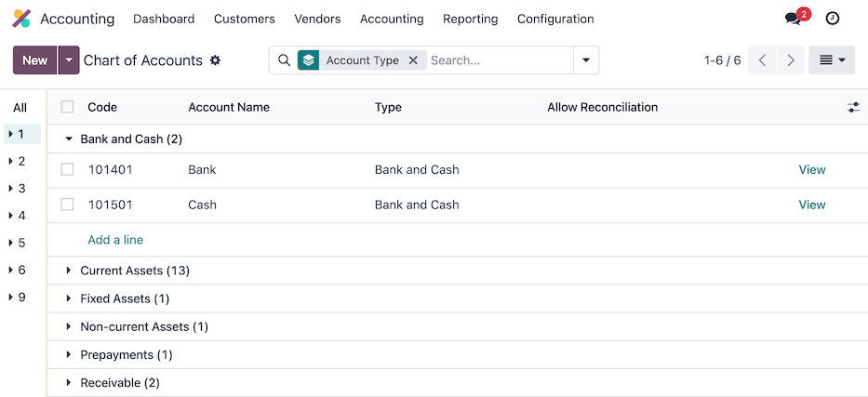Image resolution: width=868 pixels, height=397 pixels.
Task: Click the Accounting app logo icon
Action: 21,19
